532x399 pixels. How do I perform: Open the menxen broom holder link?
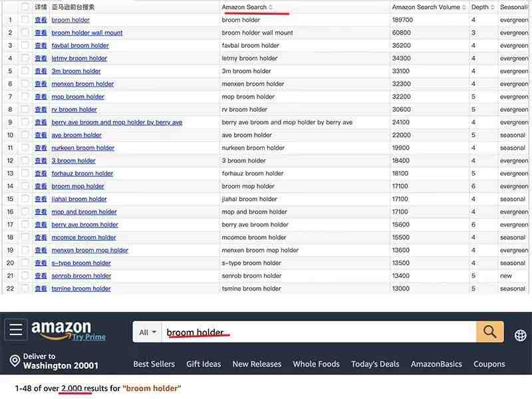click(82, 84)
